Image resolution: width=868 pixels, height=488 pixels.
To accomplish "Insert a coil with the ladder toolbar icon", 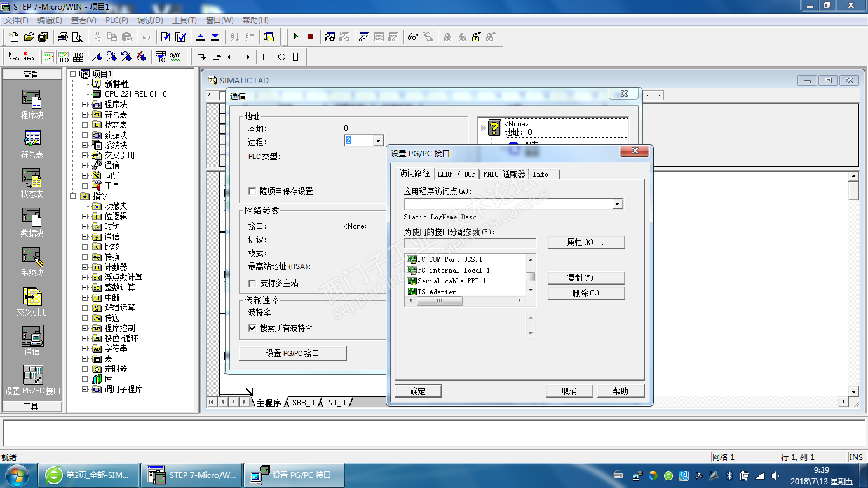I will click(x=280, y=57).
